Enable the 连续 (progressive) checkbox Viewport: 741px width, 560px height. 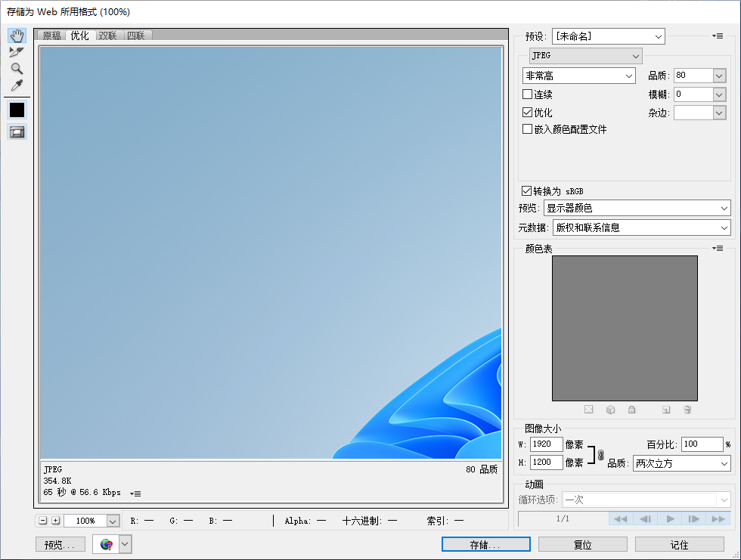point(527,94)
